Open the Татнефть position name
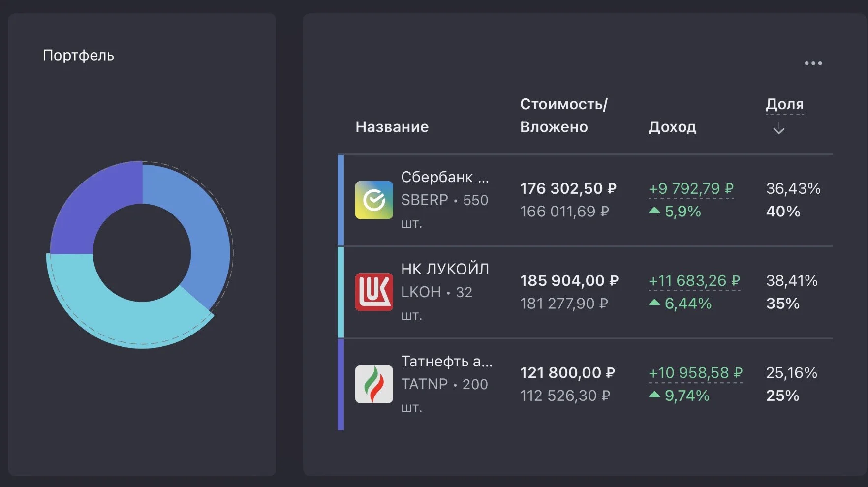 coord(446,361)
